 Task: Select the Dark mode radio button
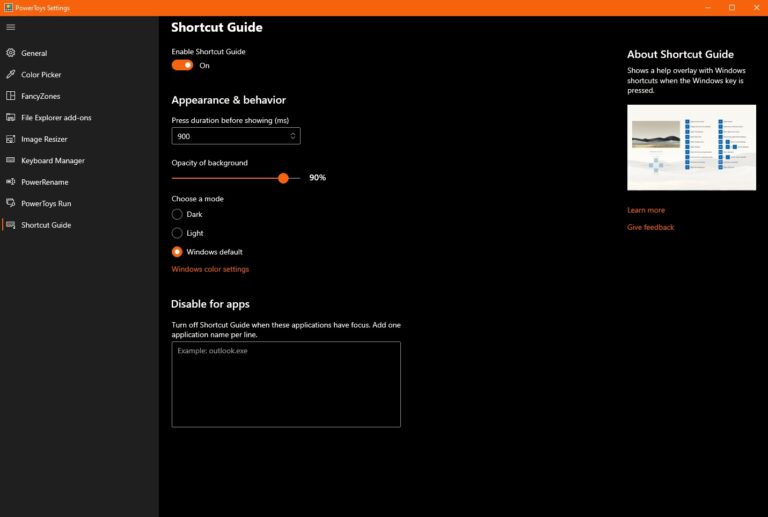pos(177,214)
